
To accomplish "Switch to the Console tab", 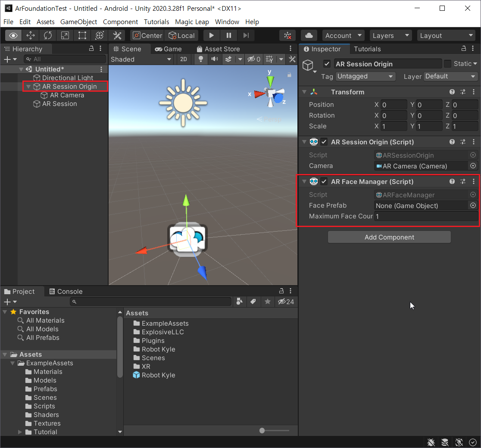I will [x=66, y=292].
